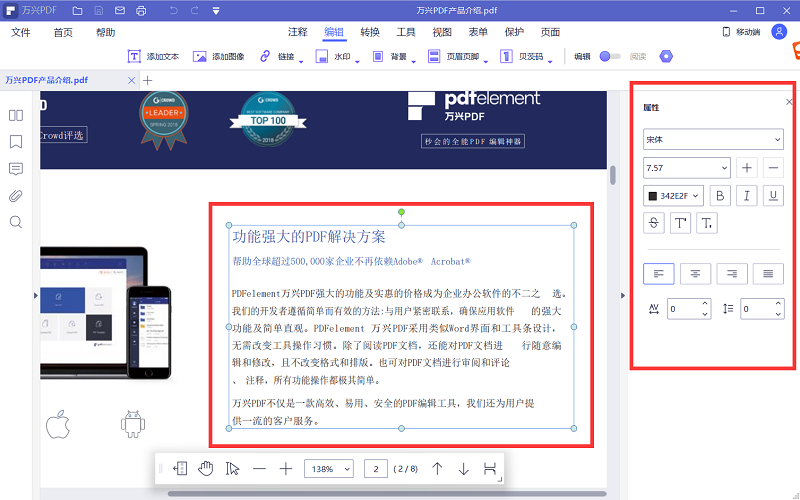Enable center text alignment
This screenshot has width=800, height=500.
[697, 273]
